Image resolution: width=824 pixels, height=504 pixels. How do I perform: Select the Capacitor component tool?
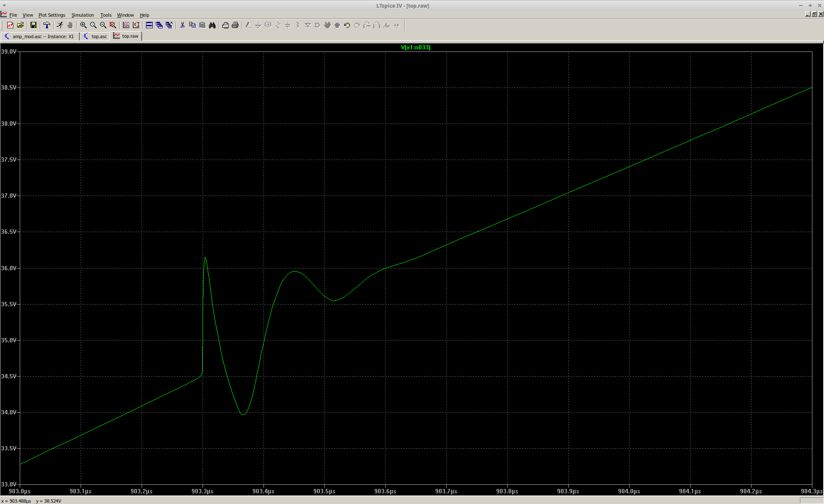(x=288, y=25)
